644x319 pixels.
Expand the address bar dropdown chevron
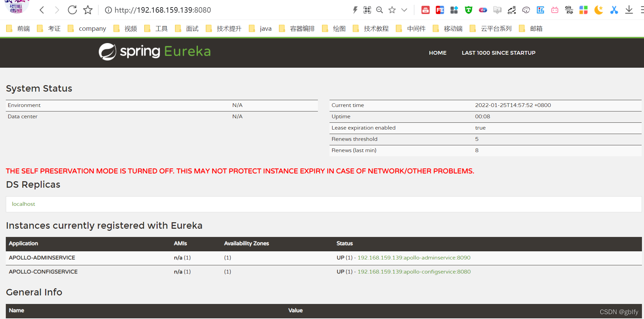pos(404,10)
